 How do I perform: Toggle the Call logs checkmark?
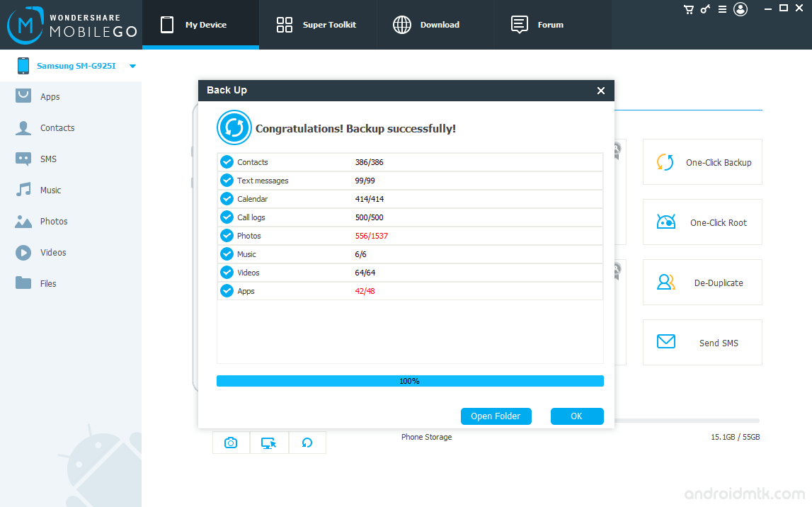click(227, 217)
